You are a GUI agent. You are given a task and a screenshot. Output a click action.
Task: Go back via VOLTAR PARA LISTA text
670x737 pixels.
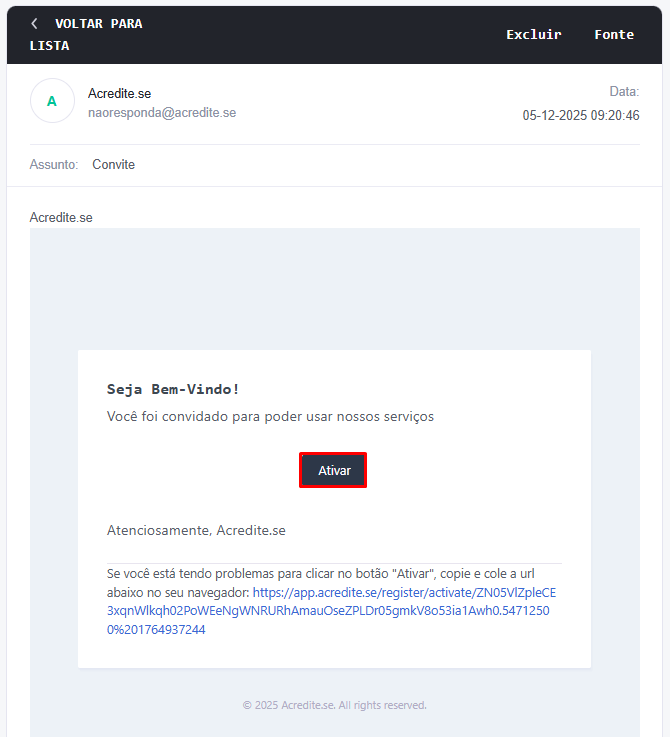click(97, 24)
